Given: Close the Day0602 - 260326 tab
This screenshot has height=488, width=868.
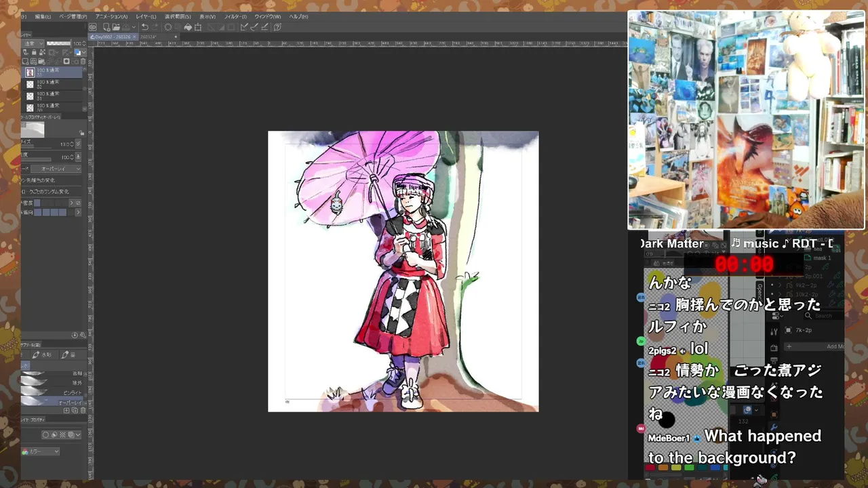Looking at the screenshot, I should coord(134,37).
